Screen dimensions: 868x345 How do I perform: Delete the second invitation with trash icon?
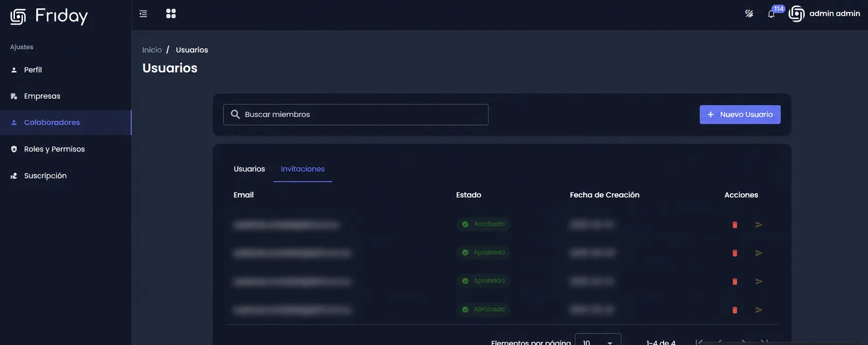[x=735, y=253]
